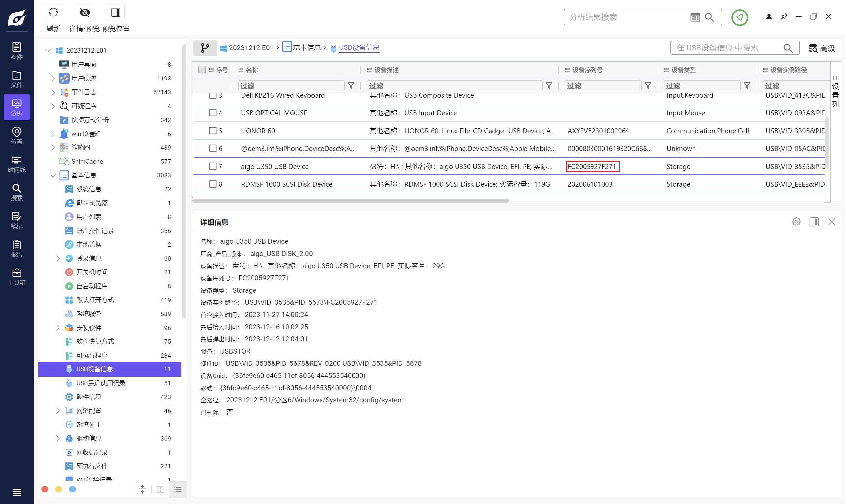Click the filter funnel for 设备序列号 column
845x504 pixels.
(x=648, y=85)
